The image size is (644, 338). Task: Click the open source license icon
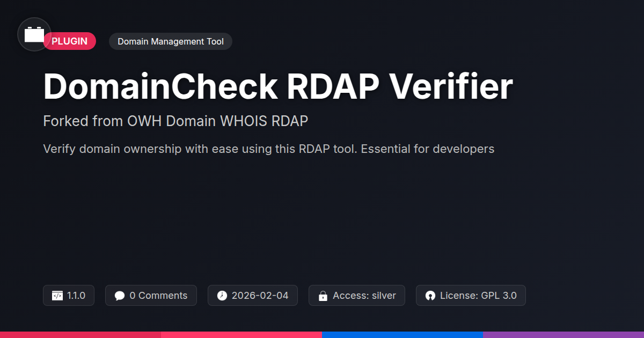(430, 296)
